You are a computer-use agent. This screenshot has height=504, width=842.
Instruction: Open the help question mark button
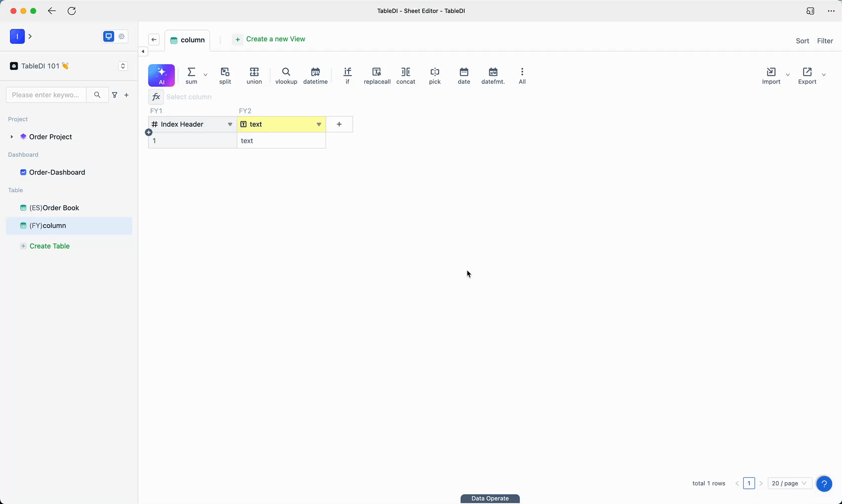[824, 484]
